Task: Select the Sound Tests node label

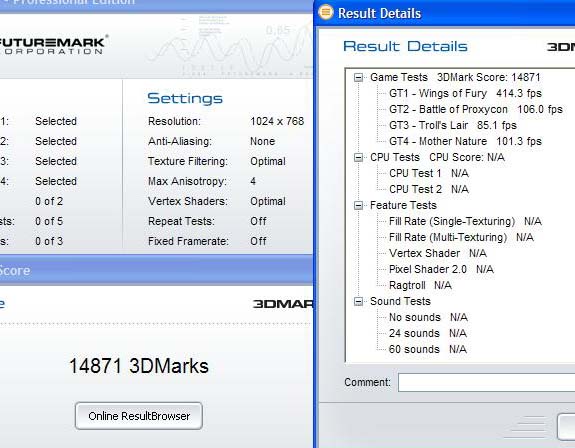Action: click(x=400, y=301)
